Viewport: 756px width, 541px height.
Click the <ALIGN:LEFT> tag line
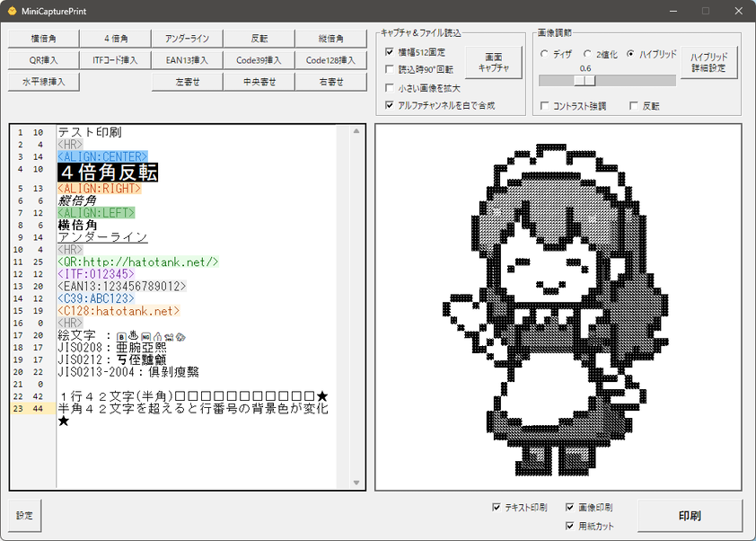click(x=96, y=213)
